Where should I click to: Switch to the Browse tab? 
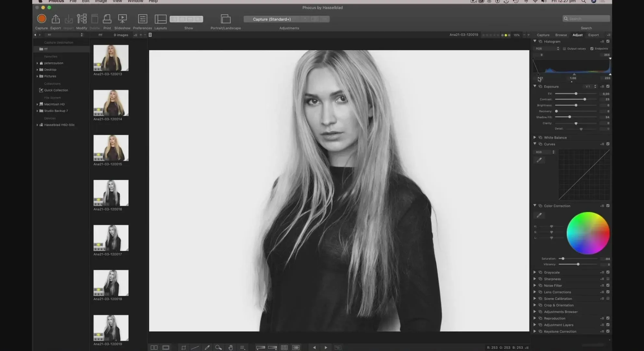pos(561,35)
